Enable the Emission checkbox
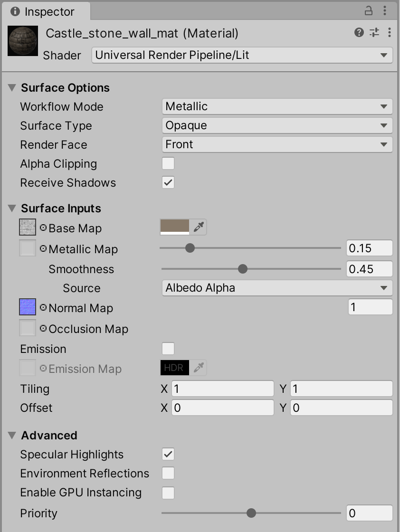Screen dimensions: 400x532 168,349
